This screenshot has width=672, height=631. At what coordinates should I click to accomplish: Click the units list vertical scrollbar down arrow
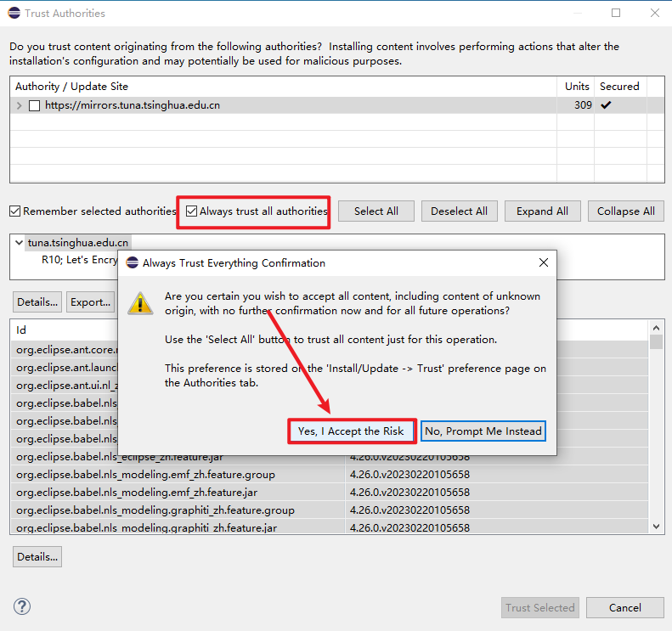656,527
